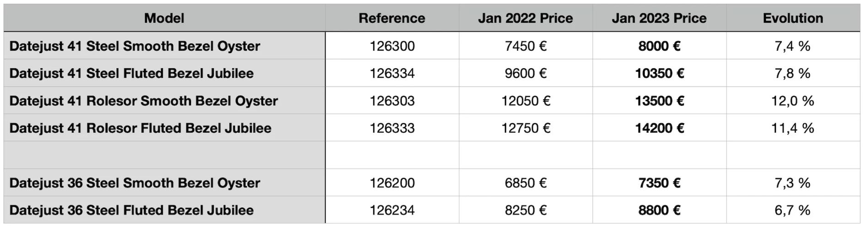Select the Jan 2023 Price header
This screenshot has width=868, height=229.
659,18
